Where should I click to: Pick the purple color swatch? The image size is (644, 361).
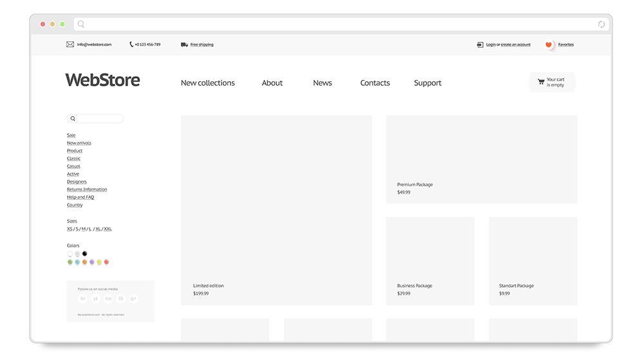click(x=92, y=262)
